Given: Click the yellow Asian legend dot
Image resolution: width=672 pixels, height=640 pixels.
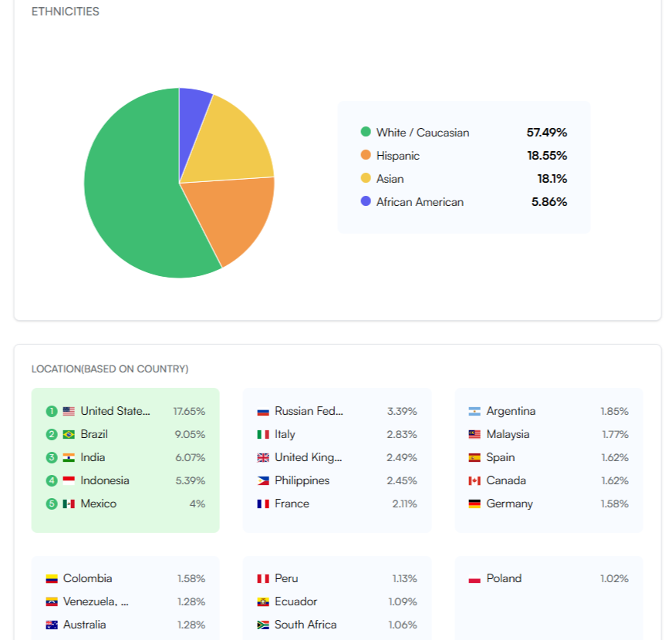Looking at the screenshot, I should 366,178.
